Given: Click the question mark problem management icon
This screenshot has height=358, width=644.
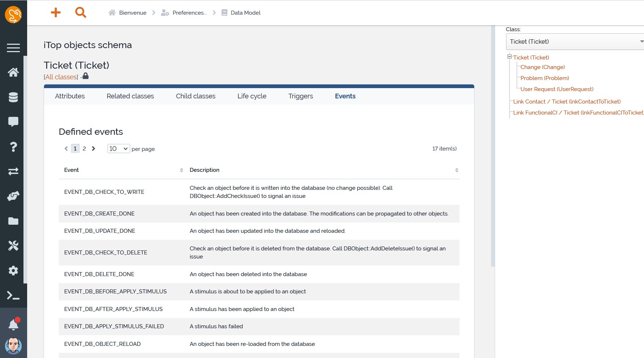Looking at the screenshot, I should pyautogui.click(x=13, y=147).
